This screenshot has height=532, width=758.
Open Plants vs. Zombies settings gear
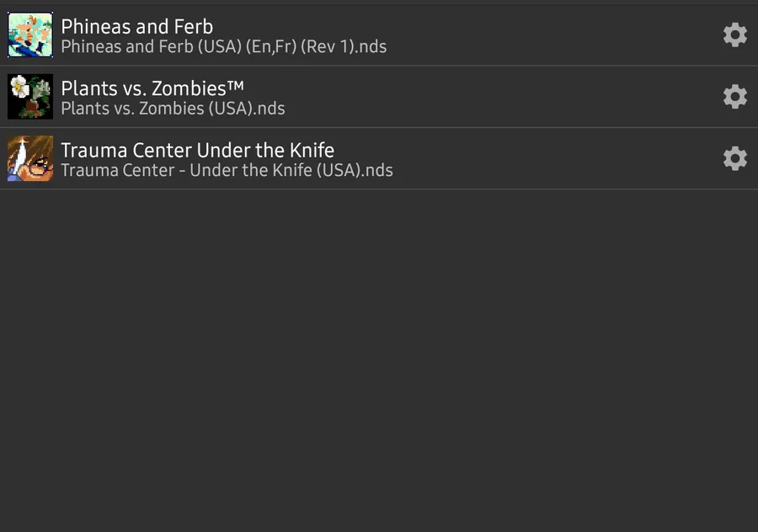pos(734,97)
